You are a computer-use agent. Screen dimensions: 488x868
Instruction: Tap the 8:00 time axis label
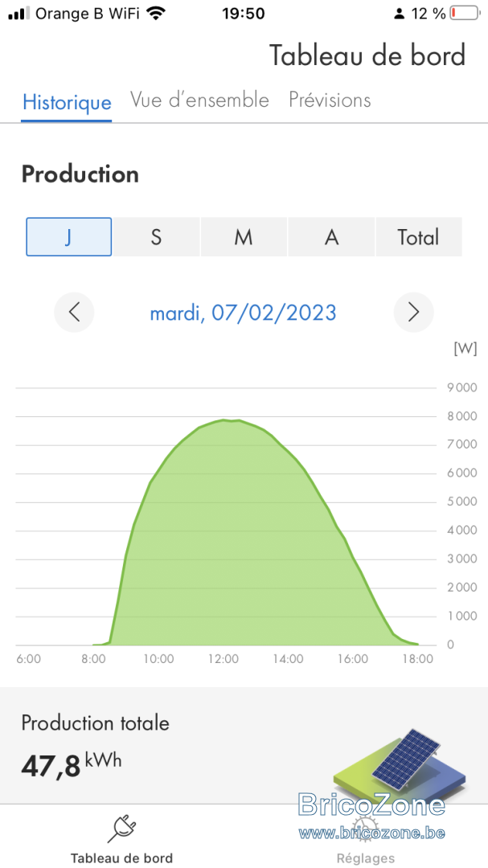[x=93, y=659]
